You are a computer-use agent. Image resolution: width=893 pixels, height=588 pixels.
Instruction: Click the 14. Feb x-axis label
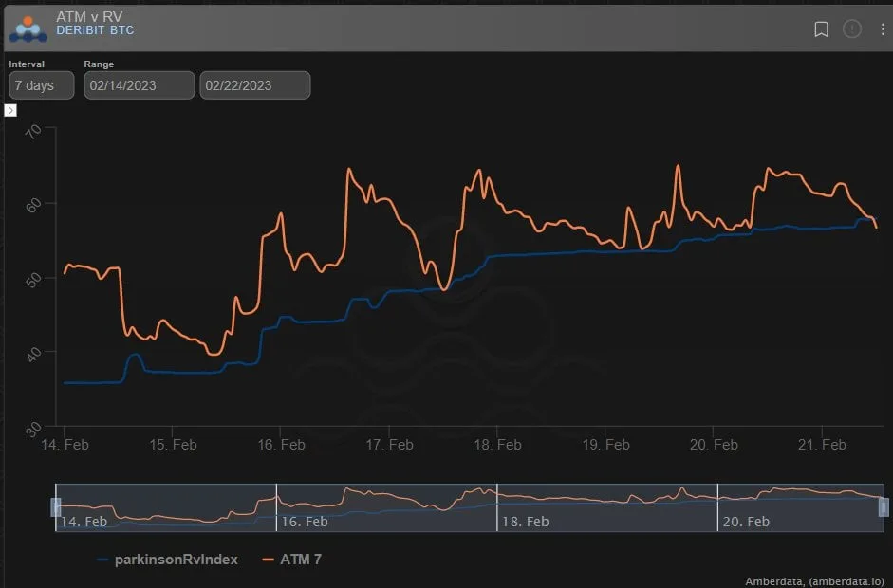coord(65,445)
